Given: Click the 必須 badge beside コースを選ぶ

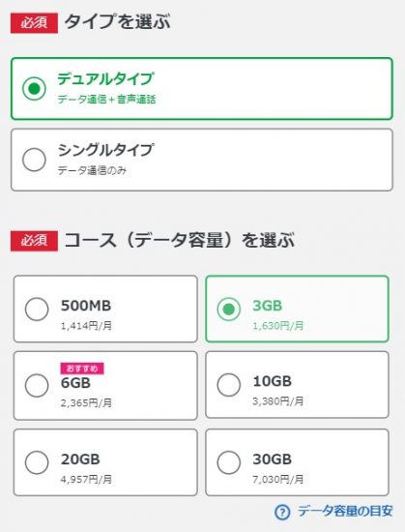Looking at the screenshot, I should pyautogui.click(x=34, y=241).
